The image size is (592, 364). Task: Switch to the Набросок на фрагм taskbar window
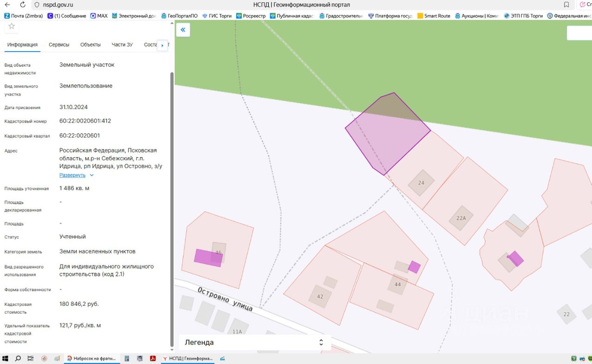point(92,358)
